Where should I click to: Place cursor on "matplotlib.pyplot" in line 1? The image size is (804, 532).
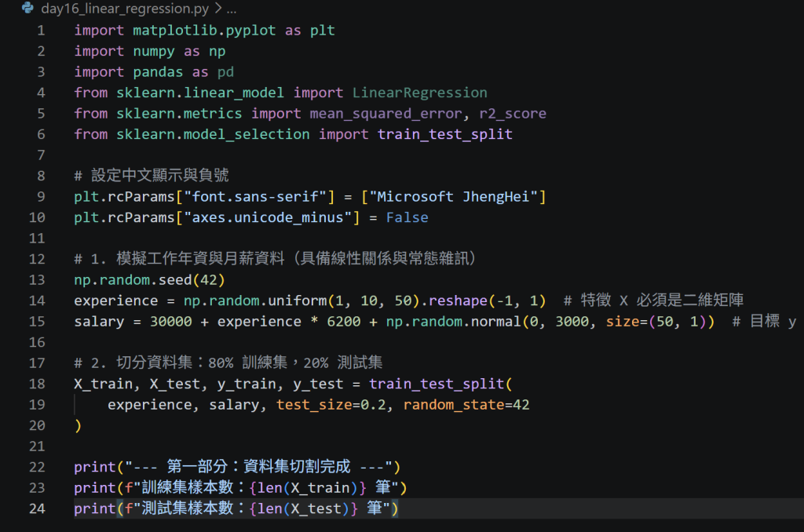(204, 31)
